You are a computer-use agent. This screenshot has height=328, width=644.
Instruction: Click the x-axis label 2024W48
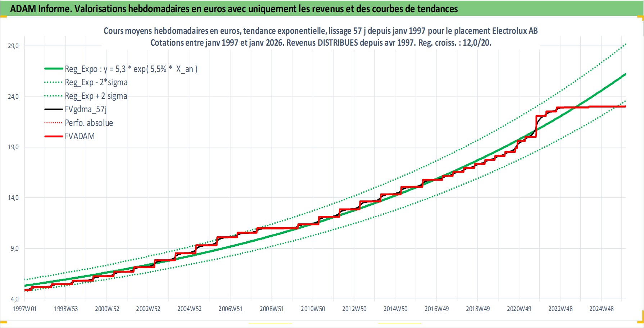pyautogui.click(x=602, y=309)
